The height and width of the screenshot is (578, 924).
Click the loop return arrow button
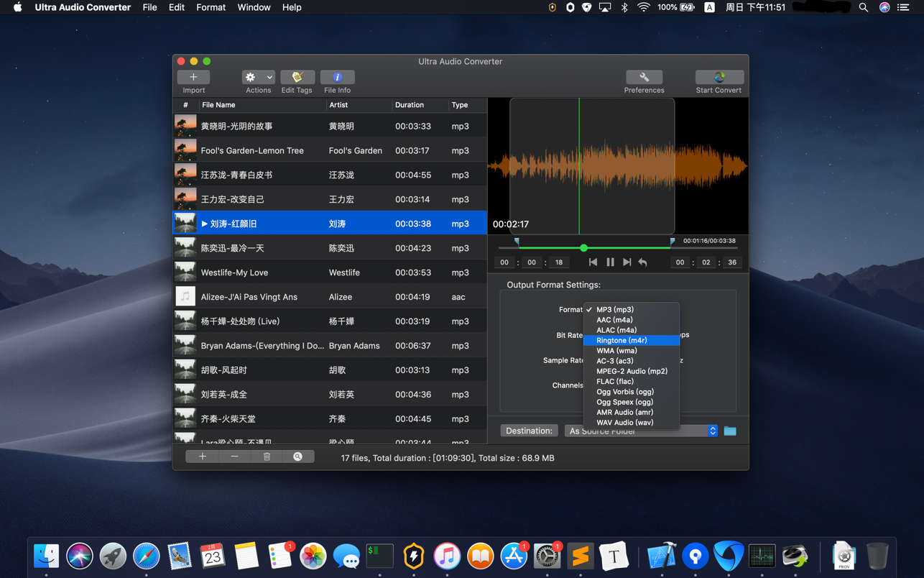pos(643,262)
